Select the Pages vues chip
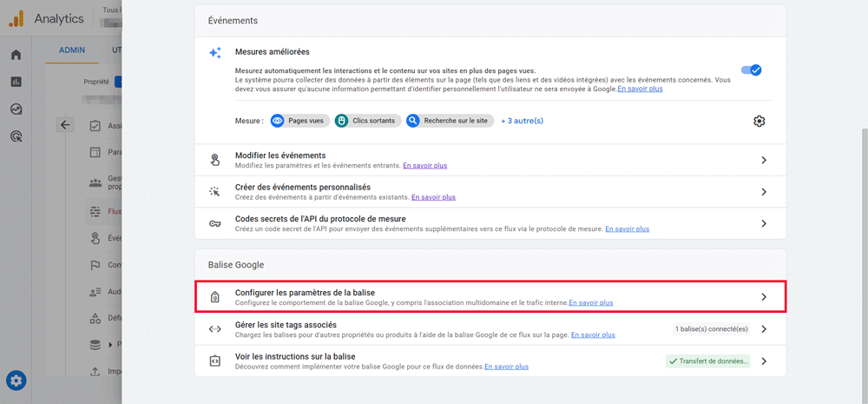 pos(300,121)
